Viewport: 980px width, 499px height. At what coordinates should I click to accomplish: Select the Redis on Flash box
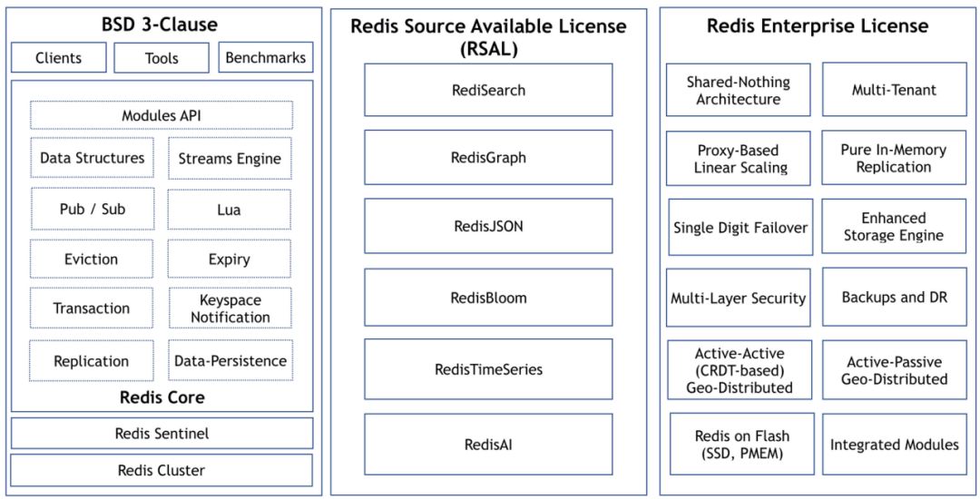point(742,444)
